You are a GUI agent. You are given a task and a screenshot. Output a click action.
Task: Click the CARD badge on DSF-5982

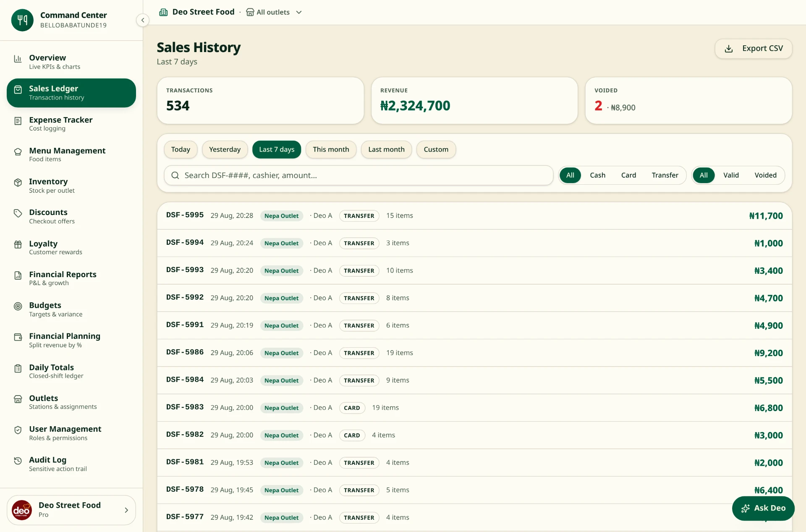coord(352,435)
